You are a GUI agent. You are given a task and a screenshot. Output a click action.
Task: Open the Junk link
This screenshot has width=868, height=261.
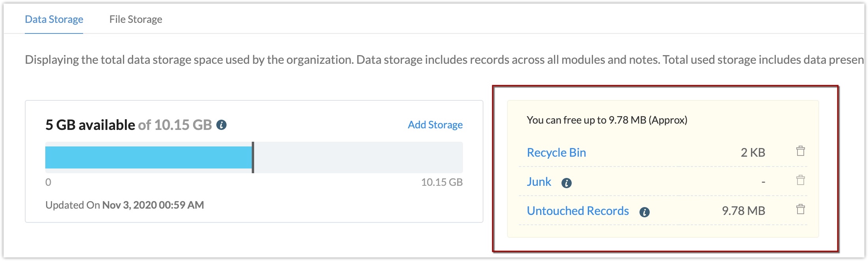tap(539, 182)
